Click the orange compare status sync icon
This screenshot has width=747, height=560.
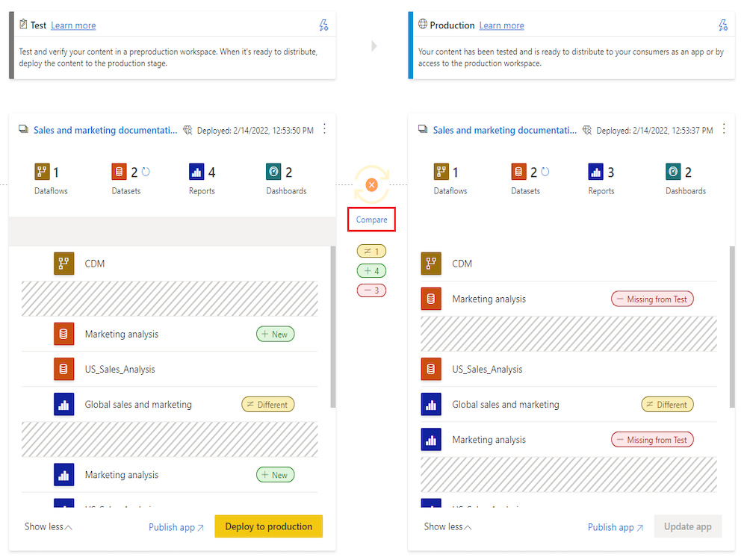pyautogui.click(x=371, y=184)
